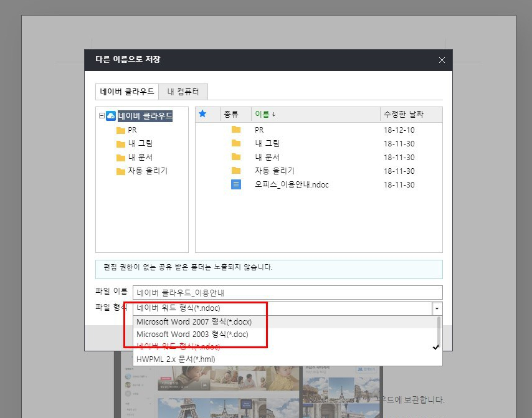Open the 파일 형식 dropdown arrow
532x418 pixels.
(436, 308)
